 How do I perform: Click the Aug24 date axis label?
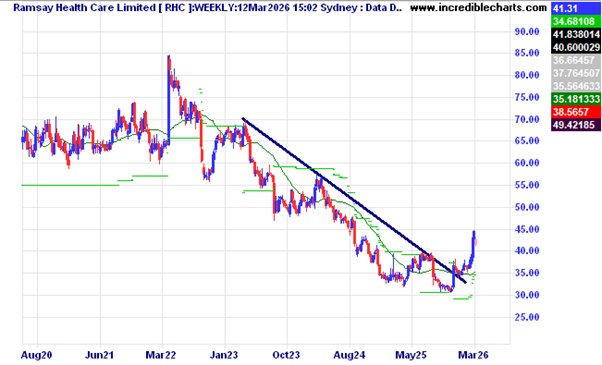pyautogui.click(x=349, y=355)
